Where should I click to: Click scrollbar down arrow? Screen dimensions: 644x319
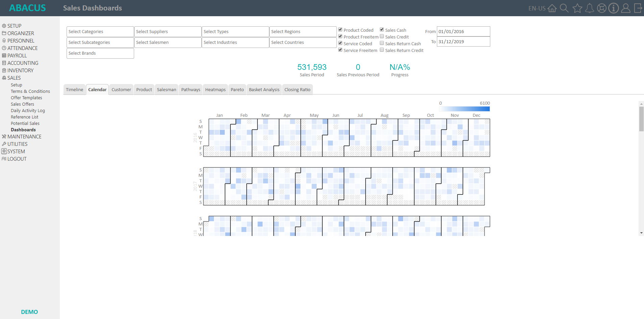[x=641, y=233]
